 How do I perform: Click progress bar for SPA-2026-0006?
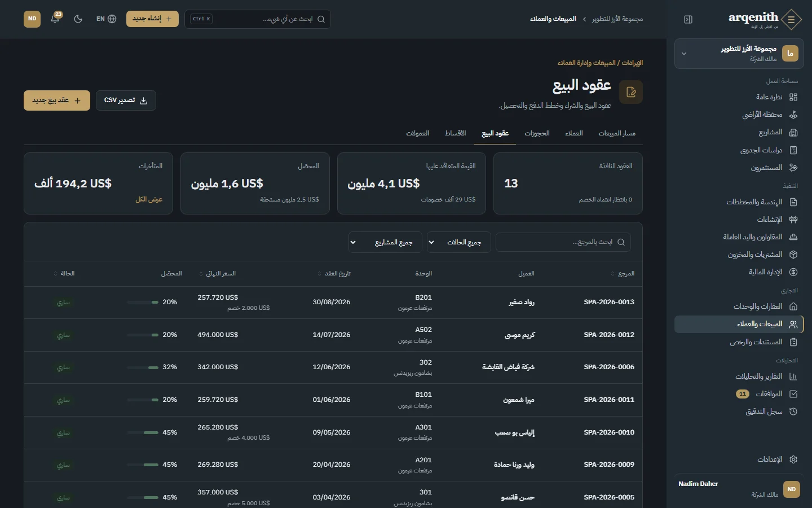[143, 367]
